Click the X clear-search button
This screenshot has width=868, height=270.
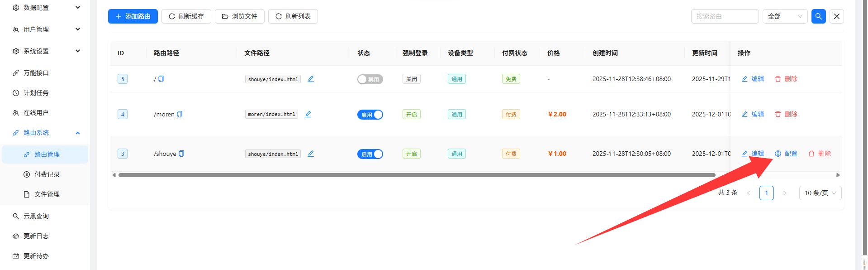tap(836, 16)
